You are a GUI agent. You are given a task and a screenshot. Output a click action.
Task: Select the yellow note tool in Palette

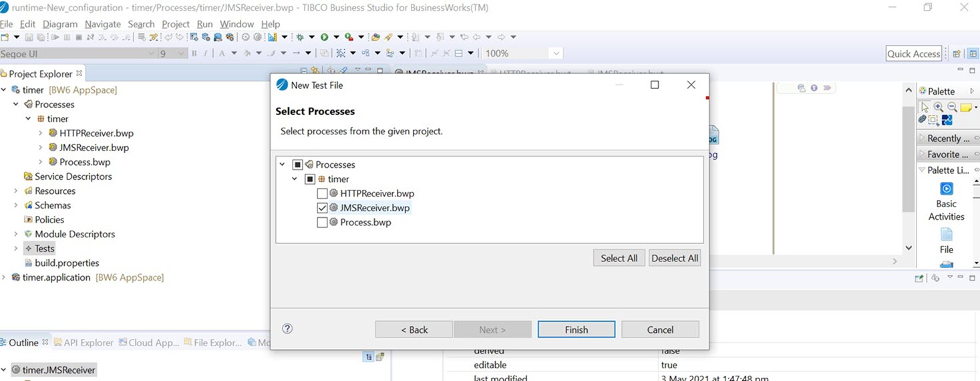pos(966,107)
